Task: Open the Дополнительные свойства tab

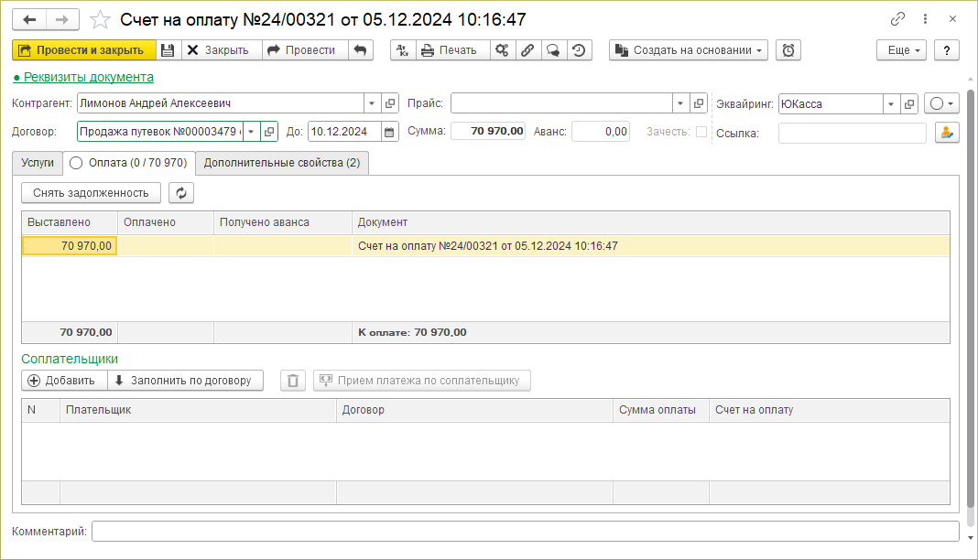Action: click(281, 163)
